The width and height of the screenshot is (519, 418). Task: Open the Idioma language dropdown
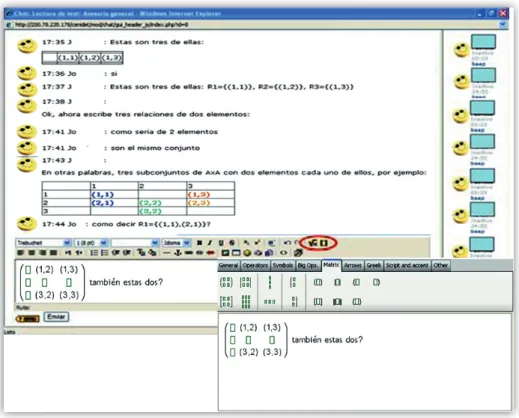coord(176,243)
